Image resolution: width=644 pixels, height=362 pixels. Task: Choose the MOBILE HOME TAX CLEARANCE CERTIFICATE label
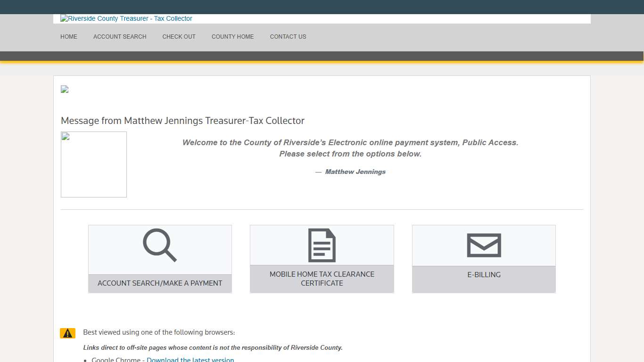click(322, 279)
